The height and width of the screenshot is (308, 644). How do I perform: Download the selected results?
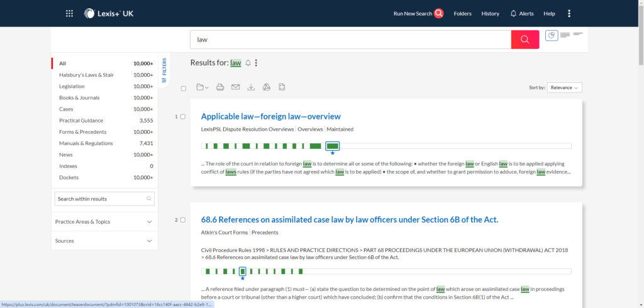pos(251,87)
